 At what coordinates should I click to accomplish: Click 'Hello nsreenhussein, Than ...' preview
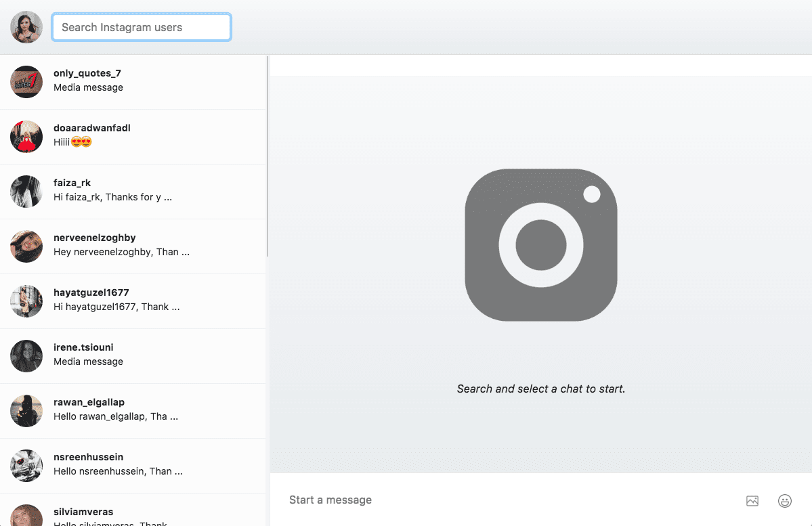[x=118, y=472]
